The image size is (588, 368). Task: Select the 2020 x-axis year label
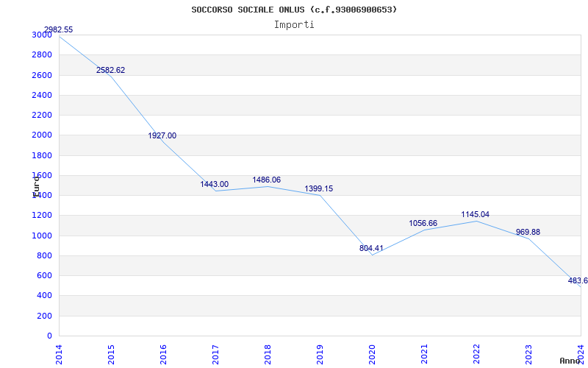[x=372, y=353]
